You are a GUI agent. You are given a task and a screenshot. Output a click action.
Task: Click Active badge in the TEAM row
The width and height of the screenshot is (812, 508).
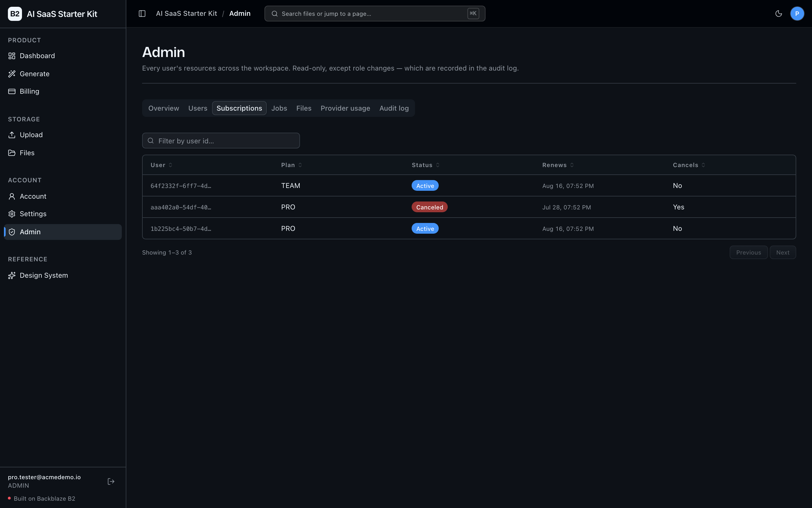click(x=425, y=186)
